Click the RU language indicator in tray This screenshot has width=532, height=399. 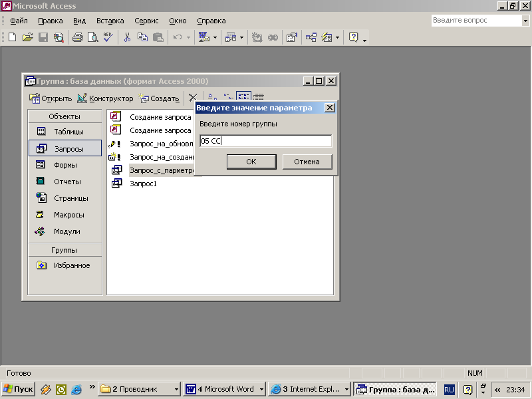[x=449, y=390]
